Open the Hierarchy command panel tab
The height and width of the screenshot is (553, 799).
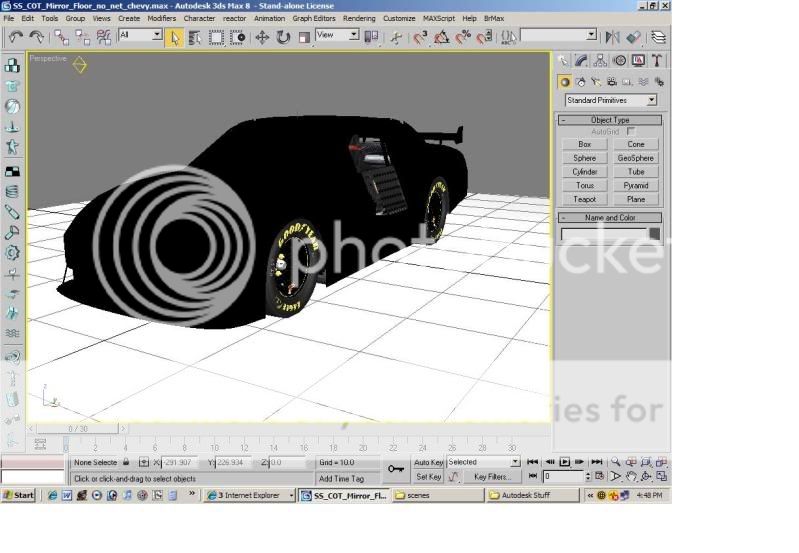point(600,61)
